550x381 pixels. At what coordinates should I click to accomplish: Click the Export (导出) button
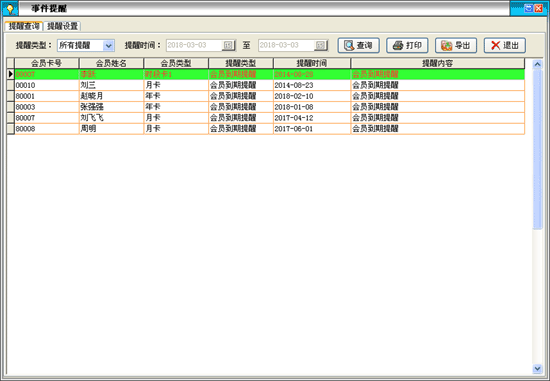[x=456, y=45]
